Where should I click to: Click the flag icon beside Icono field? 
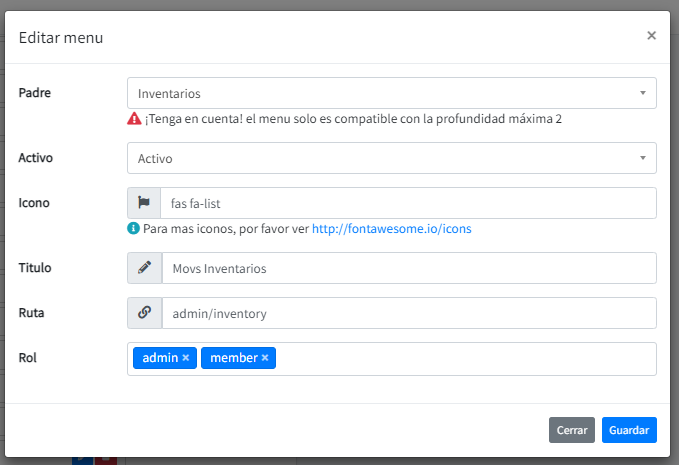tap(144, 203)
